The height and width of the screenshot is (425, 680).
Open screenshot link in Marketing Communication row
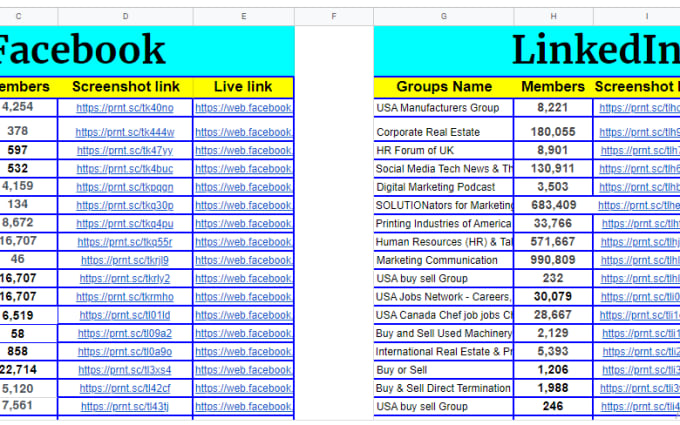(640, 260)
